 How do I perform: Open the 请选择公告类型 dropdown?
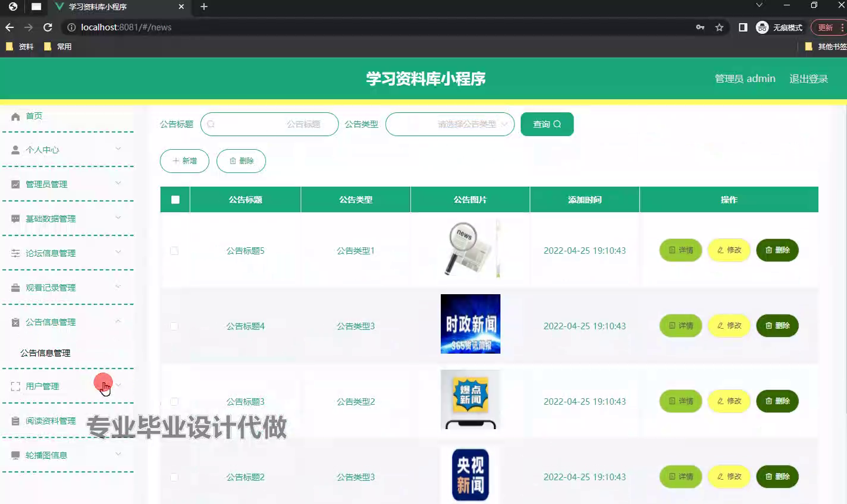(450, 124)
